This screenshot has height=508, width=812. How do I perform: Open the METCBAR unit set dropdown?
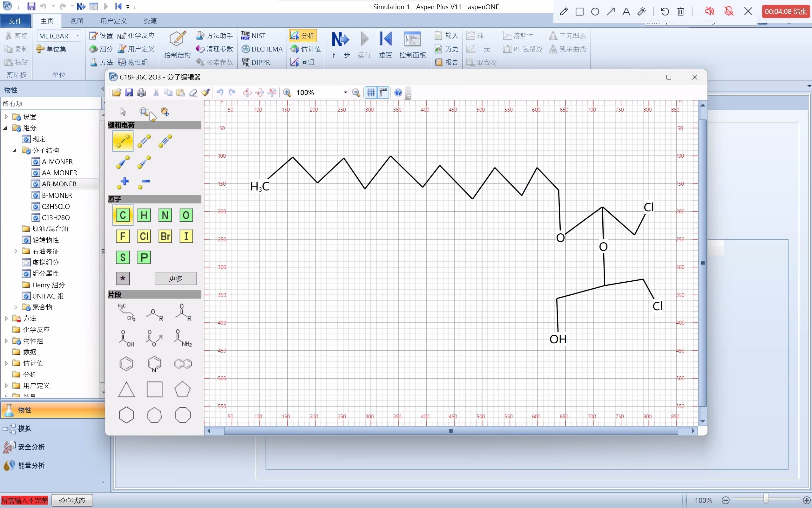coord(78,36)
